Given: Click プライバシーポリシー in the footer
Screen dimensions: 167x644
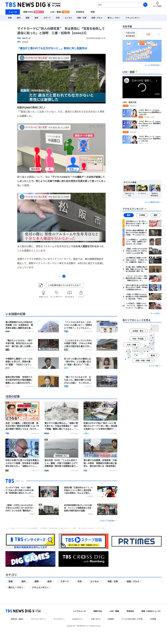Looking at the screenshot, I should [x=38, y=619].
